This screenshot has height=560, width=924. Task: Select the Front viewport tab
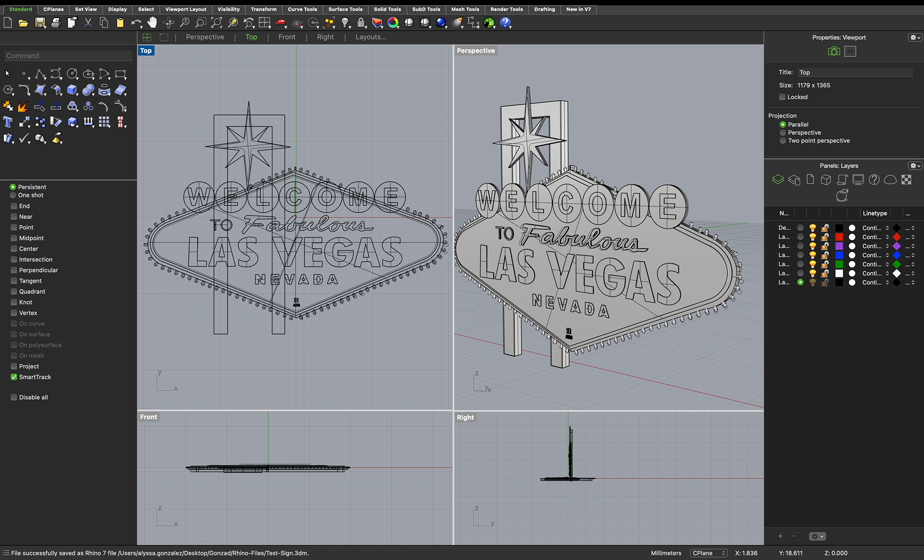pyautogui.click(x=287, y=37)
